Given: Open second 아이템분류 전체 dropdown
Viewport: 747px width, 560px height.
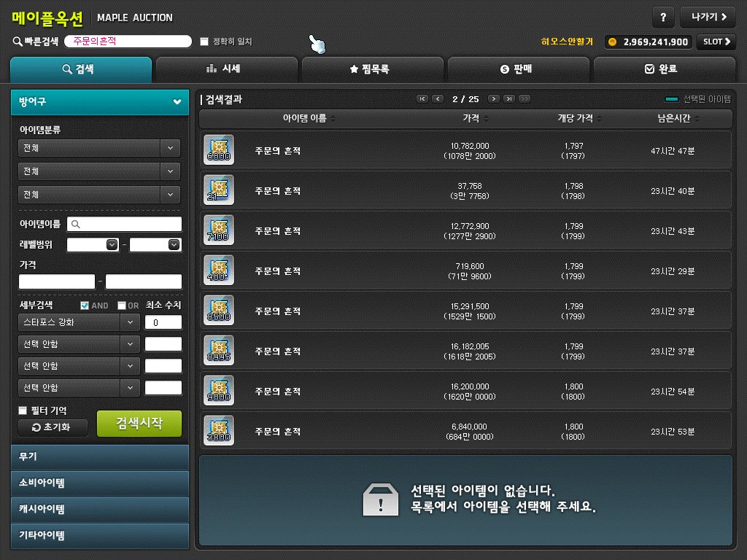Looking at the screenshot, I should coord(99,171).
